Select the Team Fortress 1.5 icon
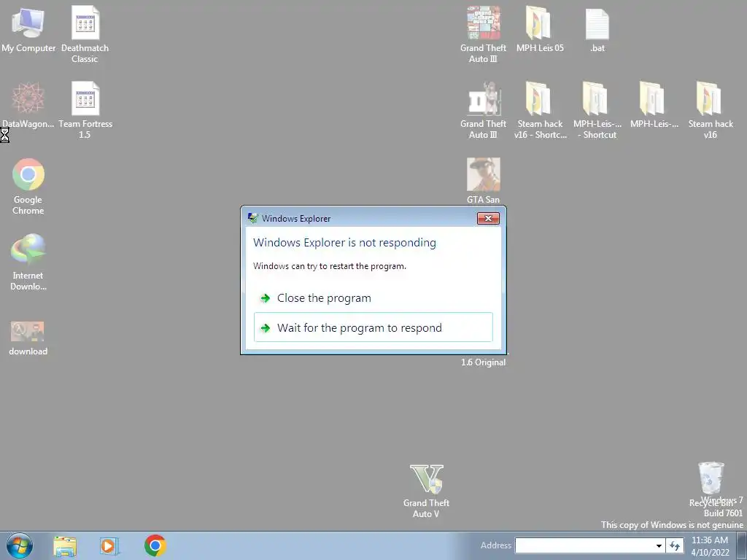Image resolution: width=747 pixels, height=560 pixels. tap(85, 110)
